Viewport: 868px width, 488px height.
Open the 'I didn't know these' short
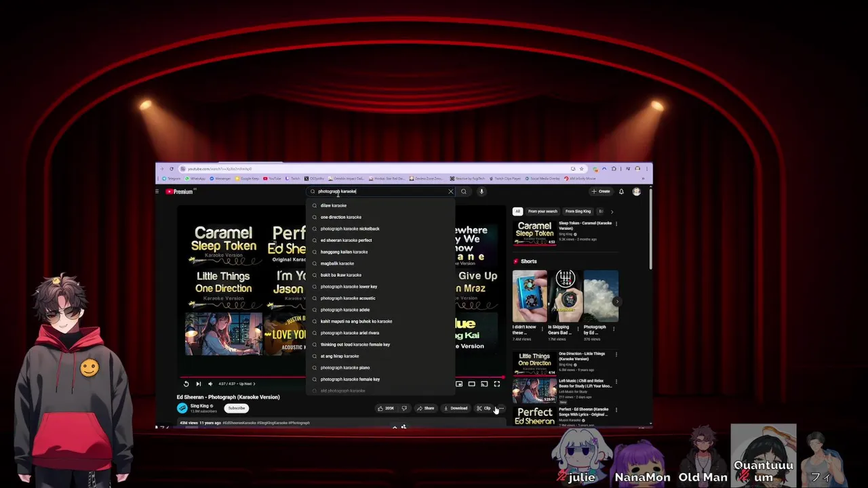click(x=530, y=296)
